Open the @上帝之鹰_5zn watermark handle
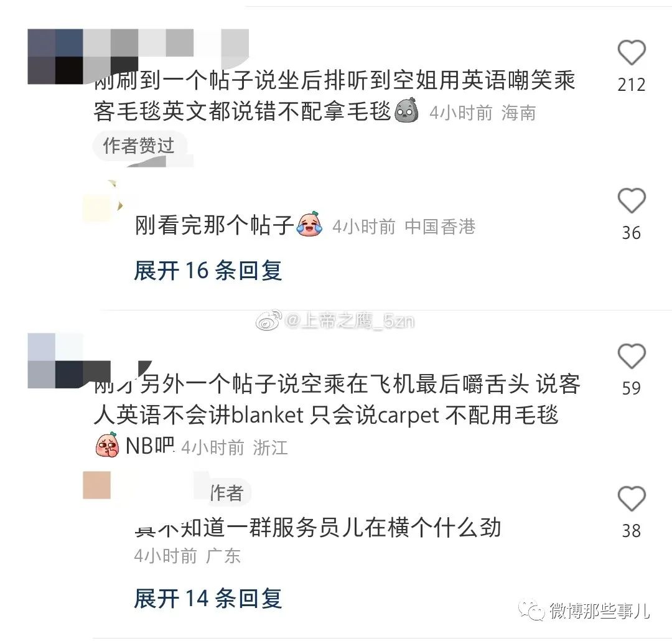The height and width of the screenshot is (641, 672). (350, 320)
